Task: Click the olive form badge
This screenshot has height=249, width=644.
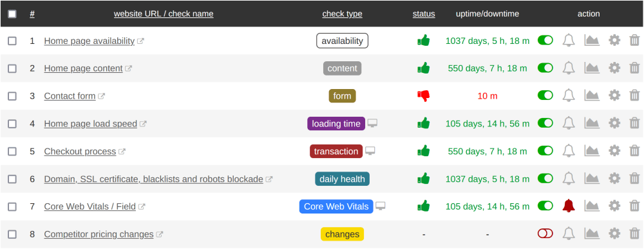Action: point(342,96)
